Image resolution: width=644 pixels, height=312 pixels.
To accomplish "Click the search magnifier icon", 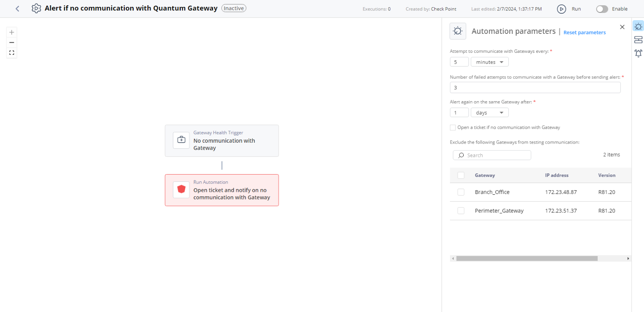I will click(461, 155).
